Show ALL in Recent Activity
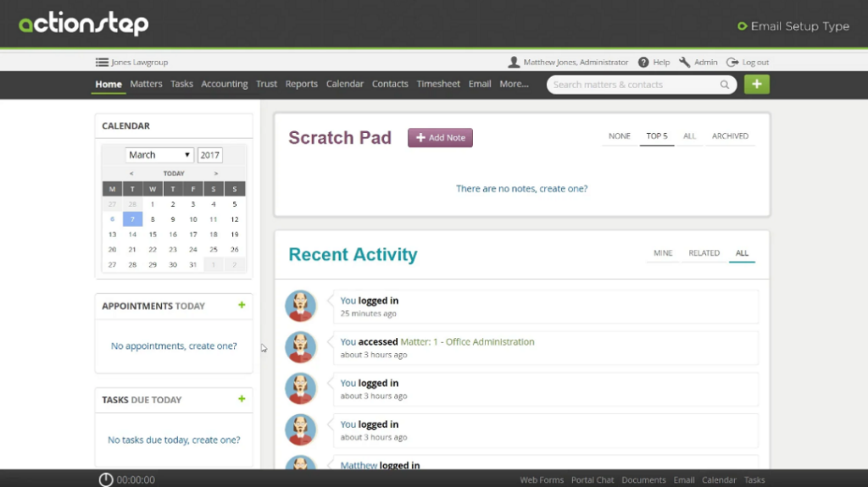 [742, 253]
